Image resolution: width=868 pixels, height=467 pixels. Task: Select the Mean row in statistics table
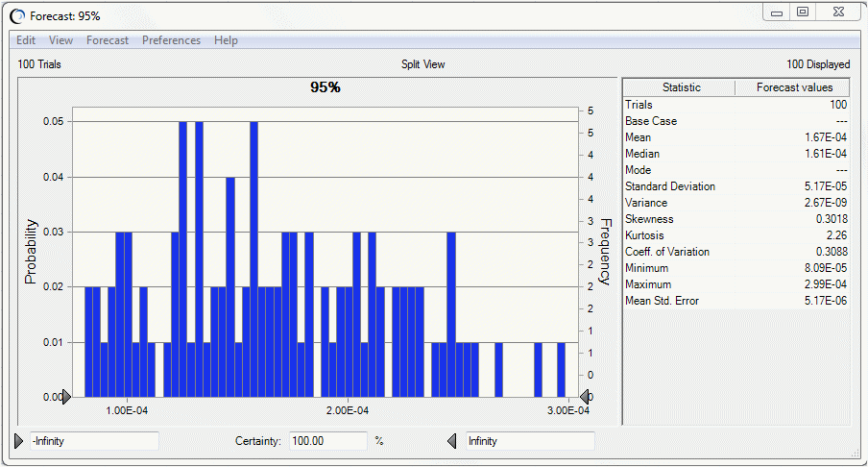(735, 137)
